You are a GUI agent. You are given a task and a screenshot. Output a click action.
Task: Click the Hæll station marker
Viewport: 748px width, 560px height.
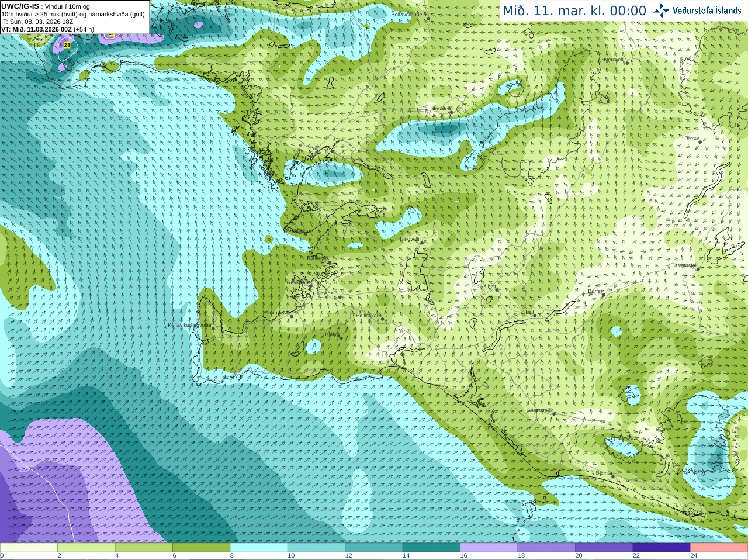coord(535,316)
